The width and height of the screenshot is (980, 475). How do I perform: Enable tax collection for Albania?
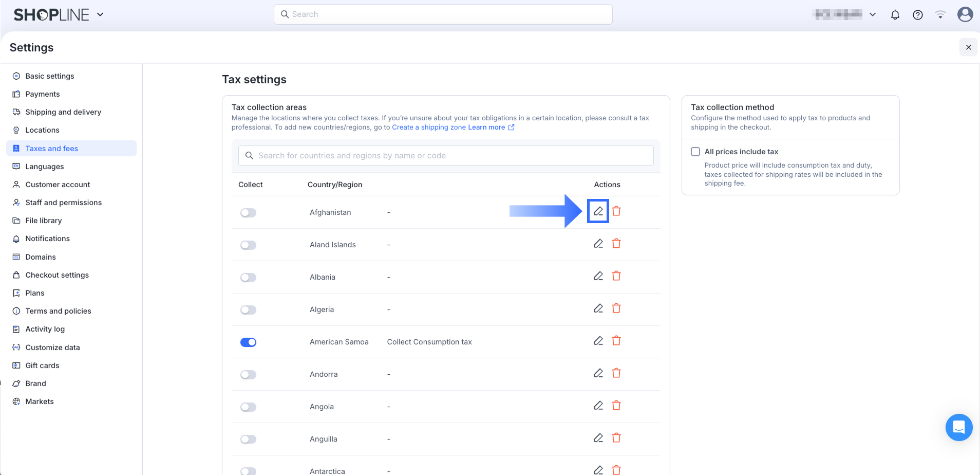pos(248,278)
